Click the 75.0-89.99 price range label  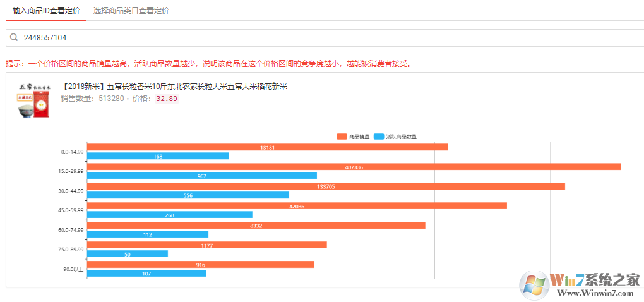pos(71,250)
